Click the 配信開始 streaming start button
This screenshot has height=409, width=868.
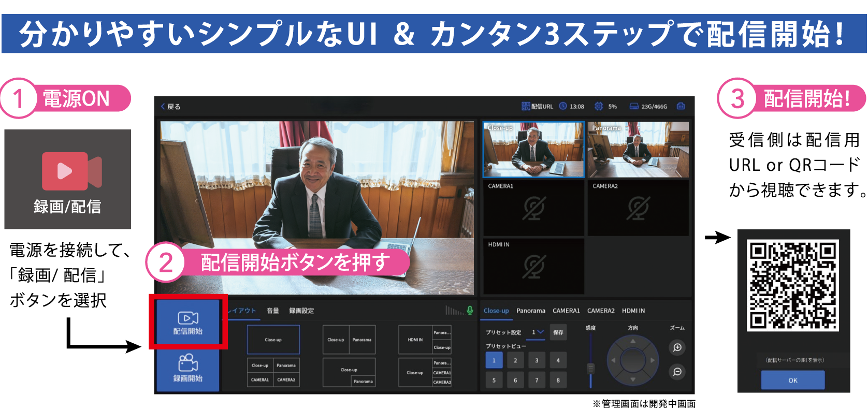[x=188, y=323]
